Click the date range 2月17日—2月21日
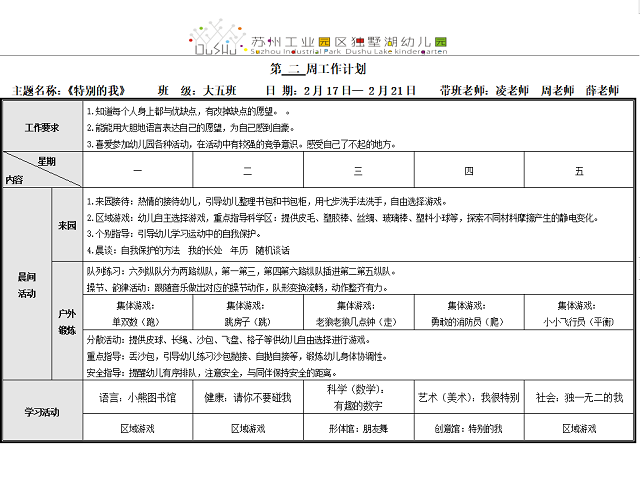Screen dimensions: 640x480 click(360, 91)
